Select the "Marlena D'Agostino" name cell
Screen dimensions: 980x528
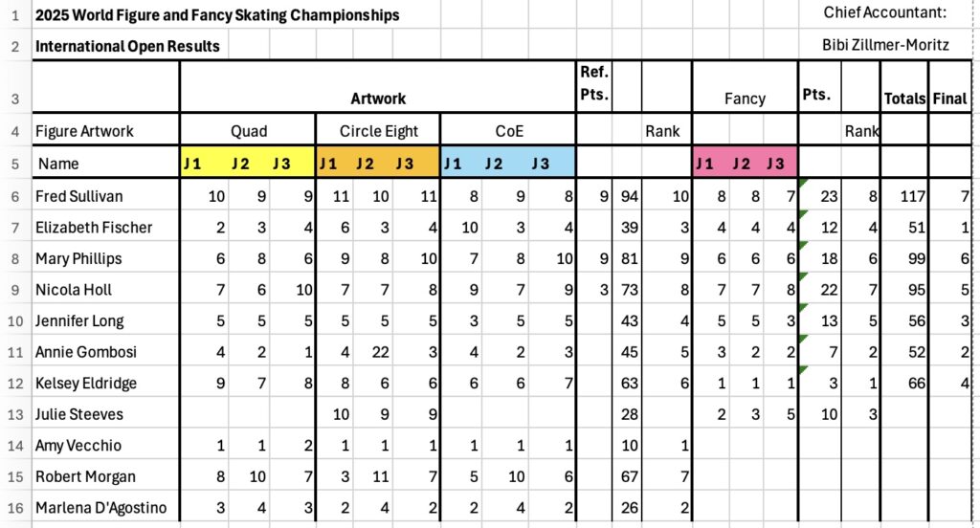click(x=105, y=507)
